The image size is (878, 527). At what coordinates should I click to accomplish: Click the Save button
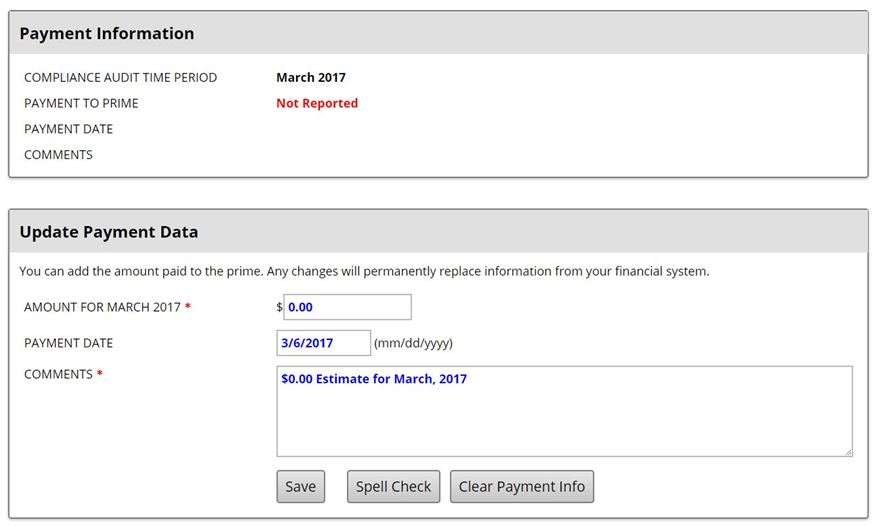pyautogui.click(x=300, y=487)
